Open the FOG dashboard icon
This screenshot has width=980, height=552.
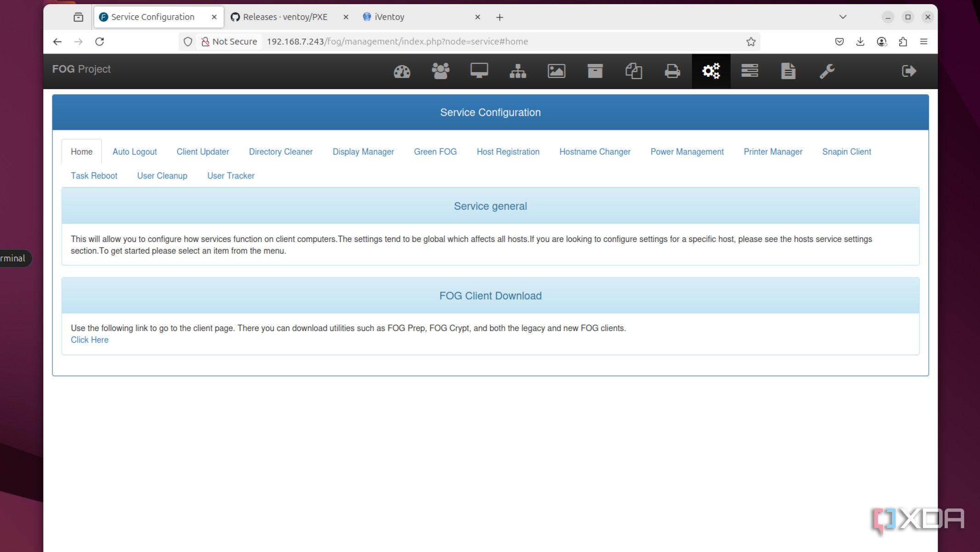402,71
